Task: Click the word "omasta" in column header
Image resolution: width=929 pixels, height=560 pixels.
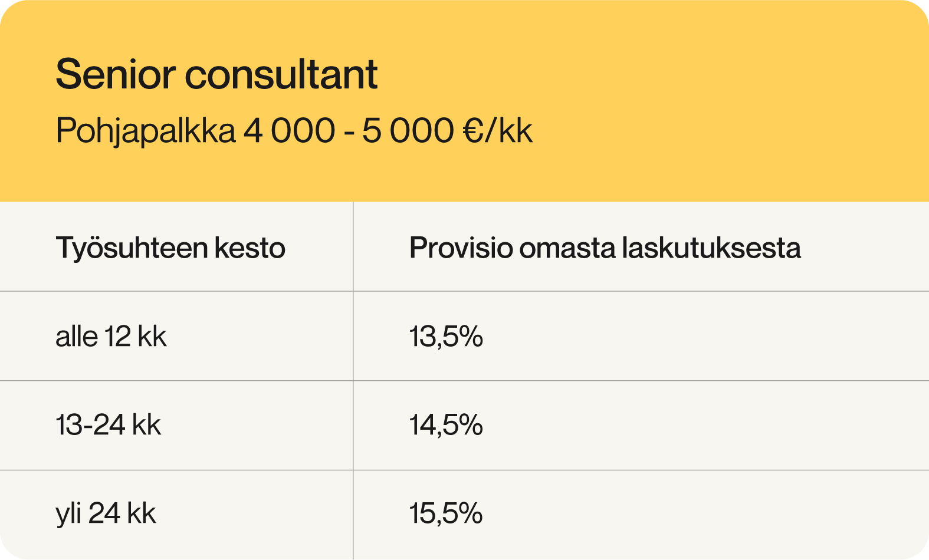Action: click(567, 248)
